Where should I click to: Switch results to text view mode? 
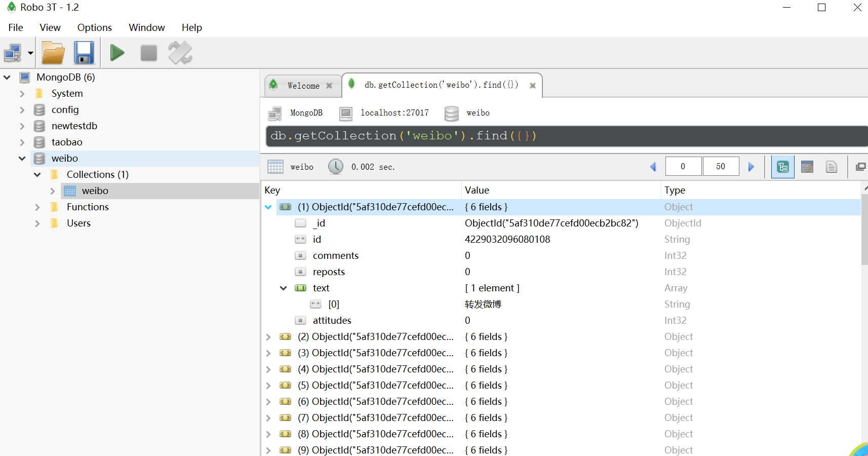pos(832,167)
